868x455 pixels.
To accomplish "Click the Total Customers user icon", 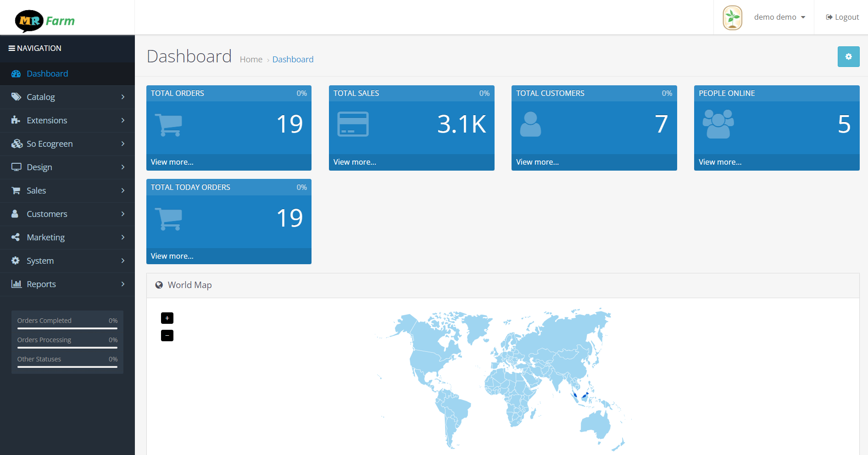I will (x=530, y=124).
